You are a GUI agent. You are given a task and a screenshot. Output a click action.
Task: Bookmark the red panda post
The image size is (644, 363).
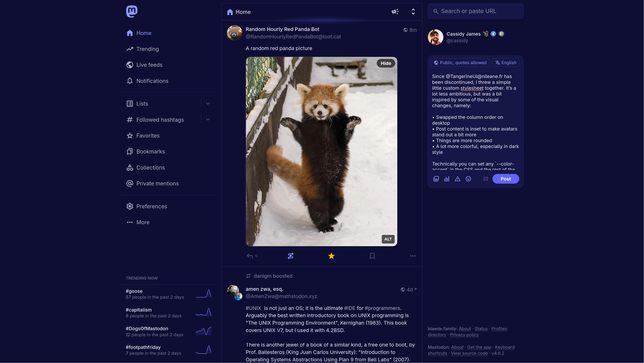pos(372,256)
